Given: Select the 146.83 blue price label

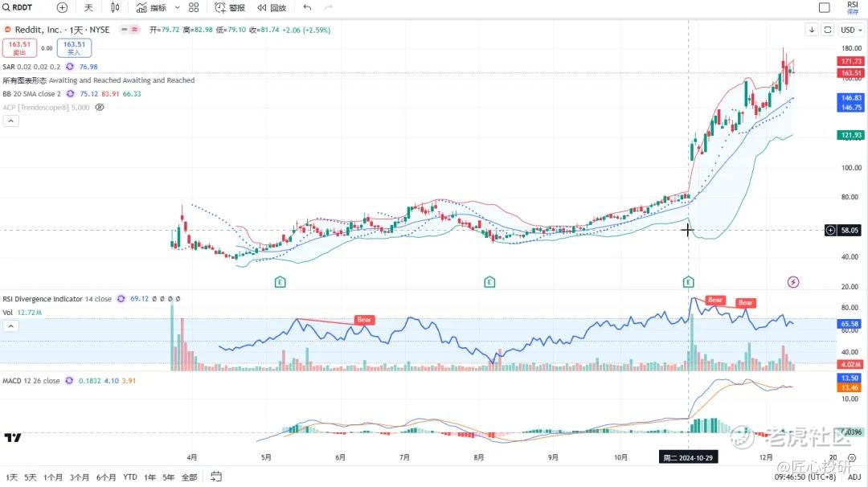Looking at the screenshot, I should (x=851, y=98).
